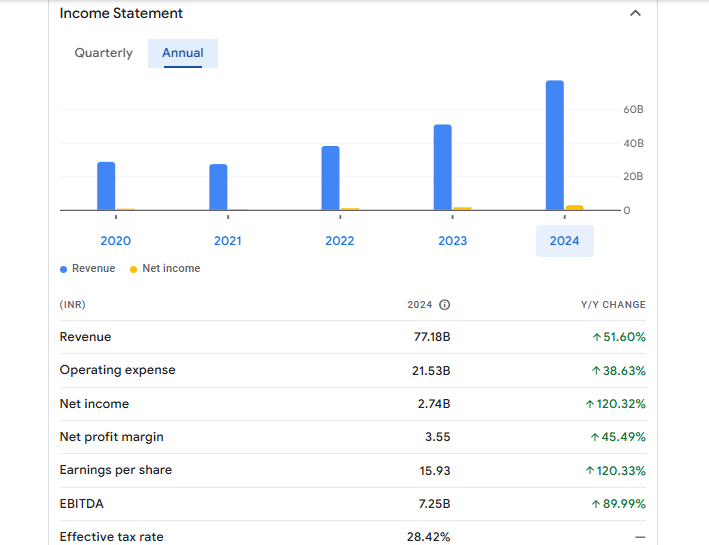
Task: Click the 40B axis label
Action: [x=633, y=143]
